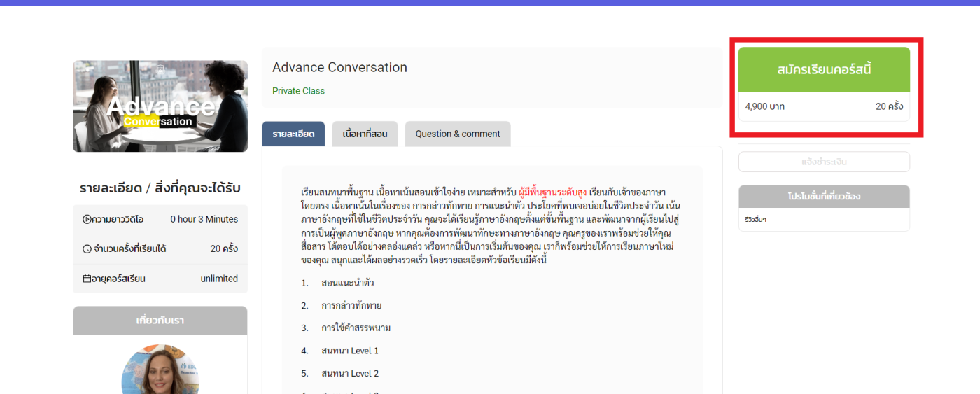Image resolution: width=980 pixels, height=394 pixels.
Task: Click the Private Class label
Action: (x=298, y=91)
